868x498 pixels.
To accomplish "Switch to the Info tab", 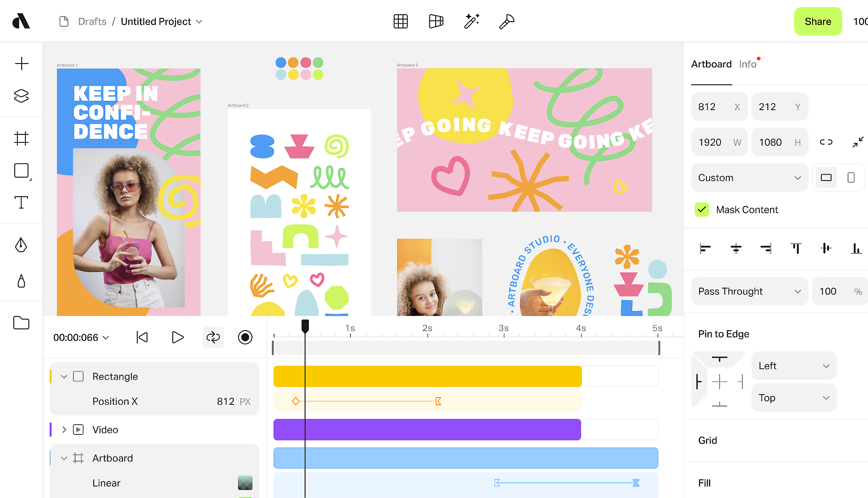I will pos(748,64).
